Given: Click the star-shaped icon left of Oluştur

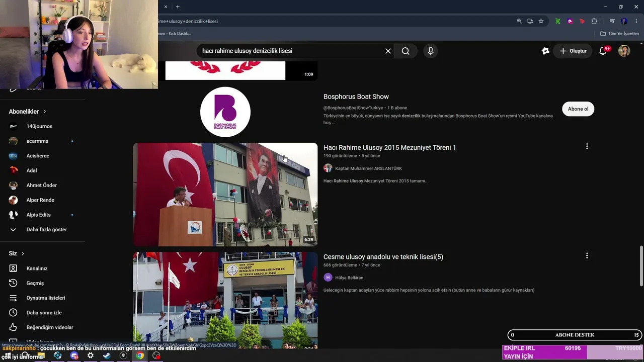Looking at the screenshot, I should point(545,51).
